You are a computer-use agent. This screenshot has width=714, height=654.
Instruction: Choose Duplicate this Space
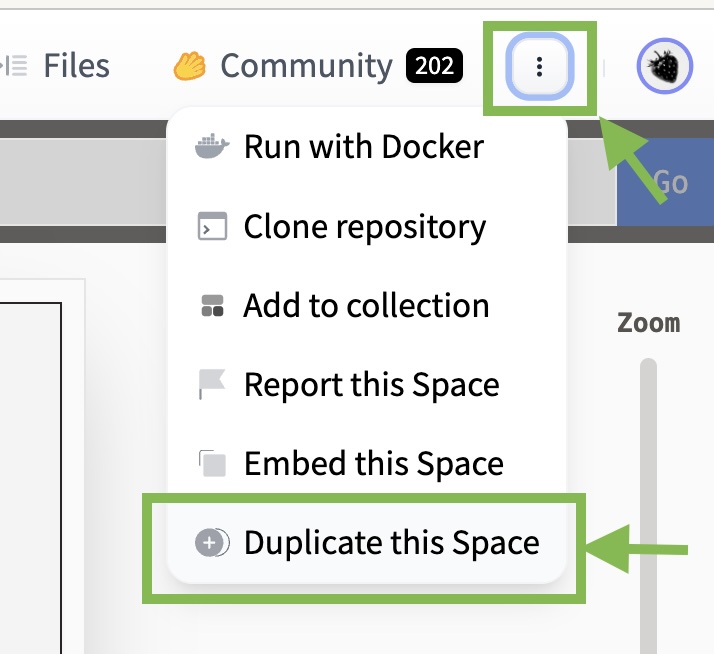point(391,543)
